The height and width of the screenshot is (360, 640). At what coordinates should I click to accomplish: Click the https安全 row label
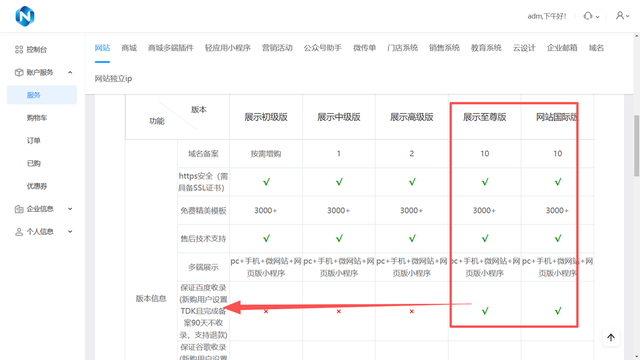[x=203, y=182]
